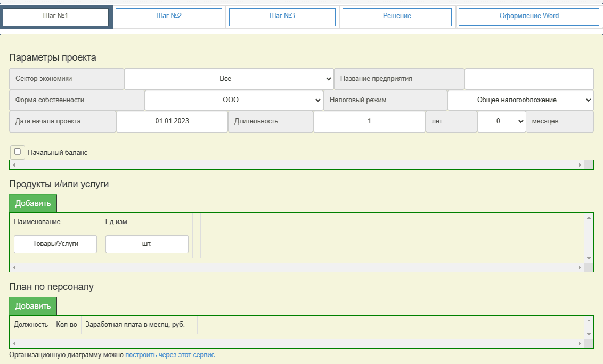Viewport: 603px width, 364px height.
Task: Click the Название предприятия input field
Action: tap(528, 79)
